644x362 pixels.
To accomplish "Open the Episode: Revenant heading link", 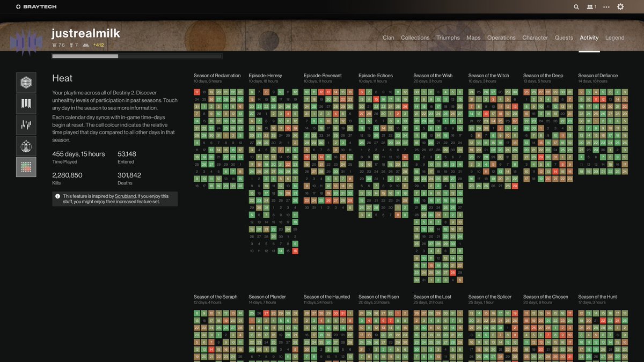I will 323,76.
